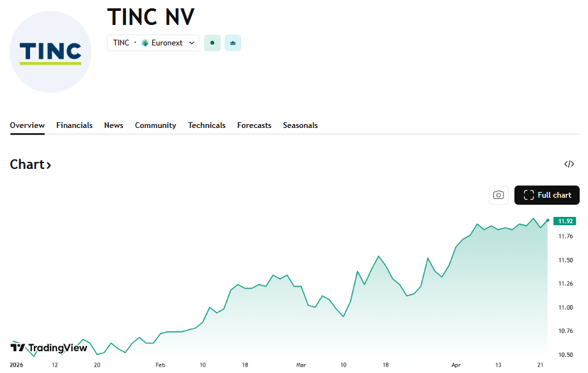Open the embed code icon
This screenshot has height=373, width=588.
point(569,164)
